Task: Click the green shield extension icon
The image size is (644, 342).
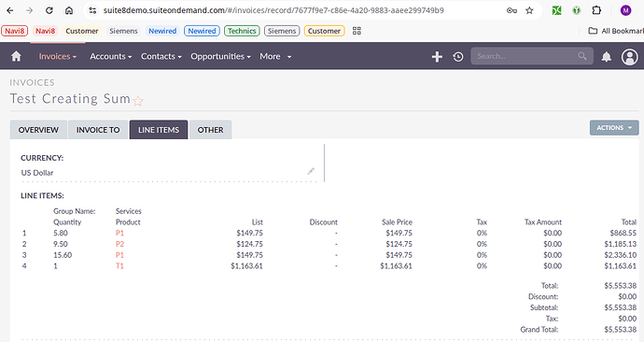Action: tap(577, 10)
